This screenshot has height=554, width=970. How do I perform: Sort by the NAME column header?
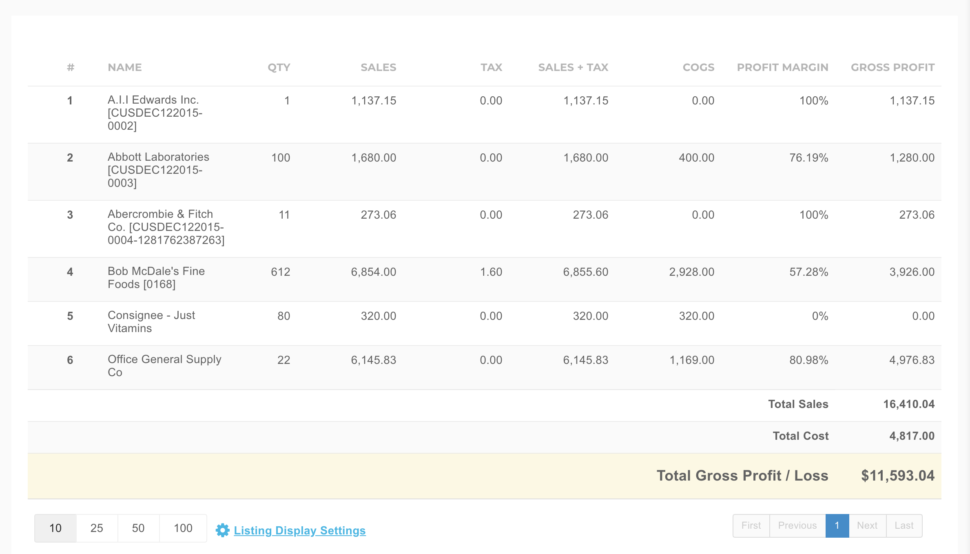pyautogui.click(x=124, y=67)
